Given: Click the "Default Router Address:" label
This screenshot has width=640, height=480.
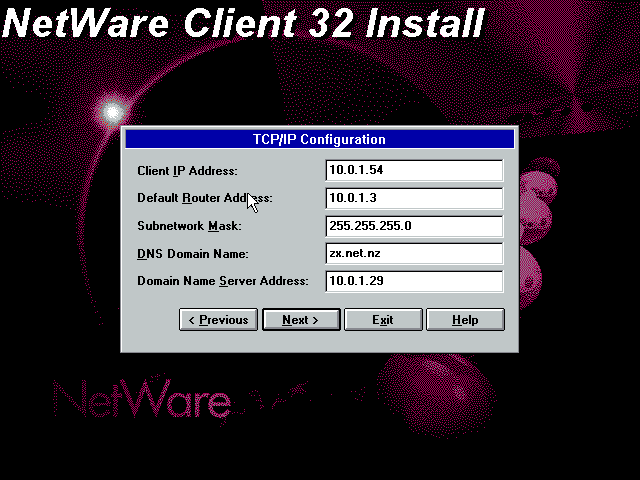Looking at the screenshot, I should click(x=205, y=198).
